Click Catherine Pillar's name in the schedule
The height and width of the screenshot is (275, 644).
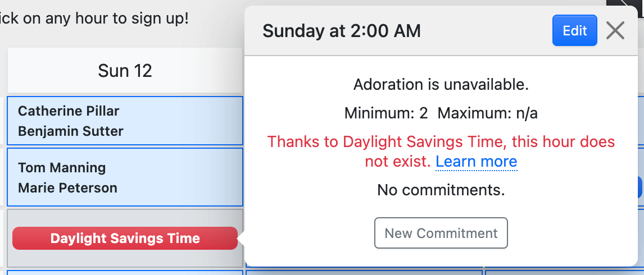[69, 111]
